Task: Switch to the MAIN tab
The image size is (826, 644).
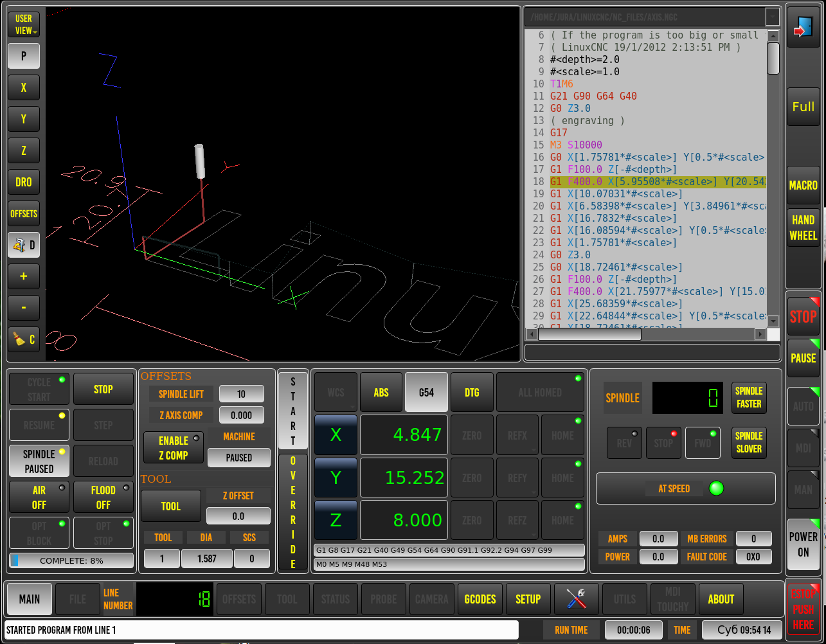Action: point(30,599)
